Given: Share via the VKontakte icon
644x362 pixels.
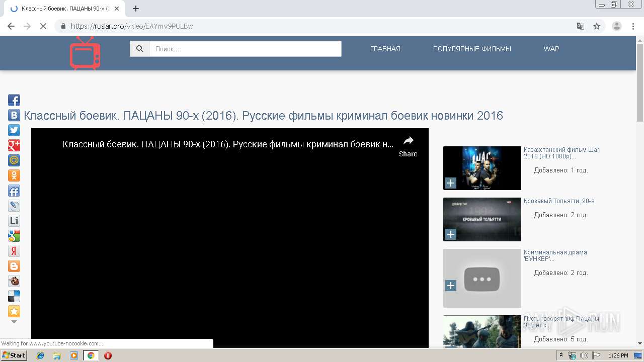Looking at the screenshot, I should tap(14, 115).
